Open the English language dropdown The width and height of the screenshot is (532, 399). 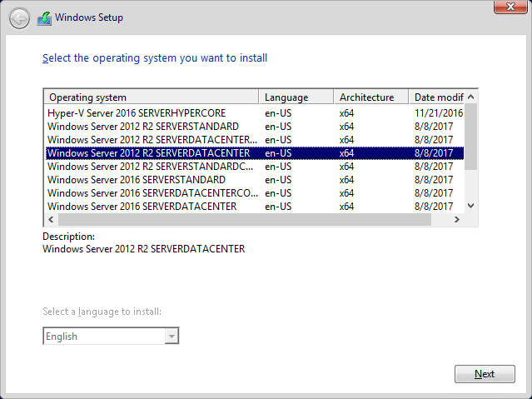(x=111, y=336)
